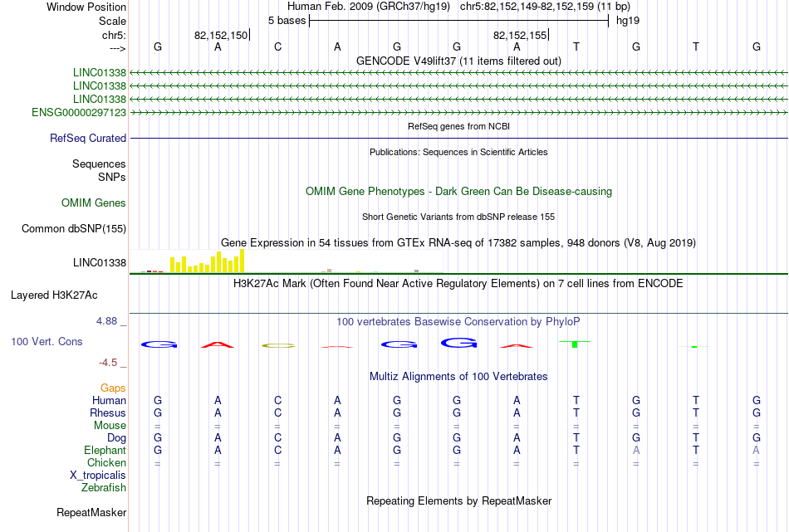The image size is (789, 532).
Task: Click the 82,152,150 coordinate marker
Action: click(221, 35)
